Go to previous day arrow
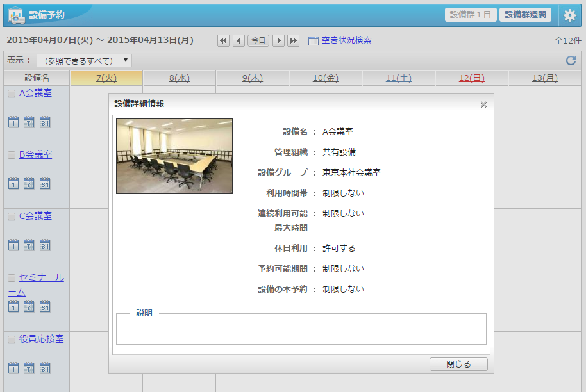This screenshot has width=586, height=392. click(239, 40)
